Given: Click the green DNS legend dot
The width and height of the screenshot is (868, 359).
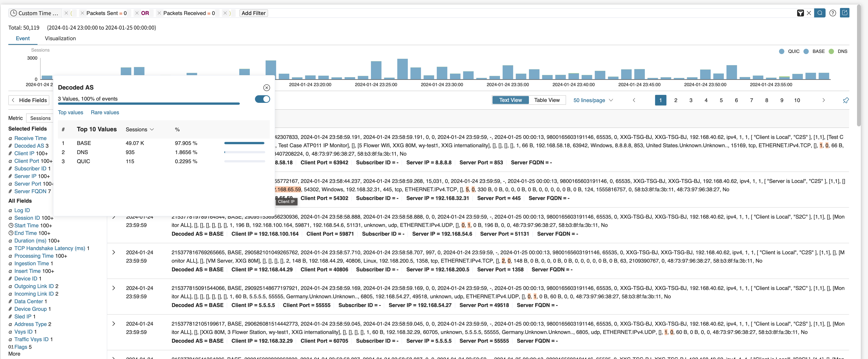Looking at the screenshot, I should (831, 51).
